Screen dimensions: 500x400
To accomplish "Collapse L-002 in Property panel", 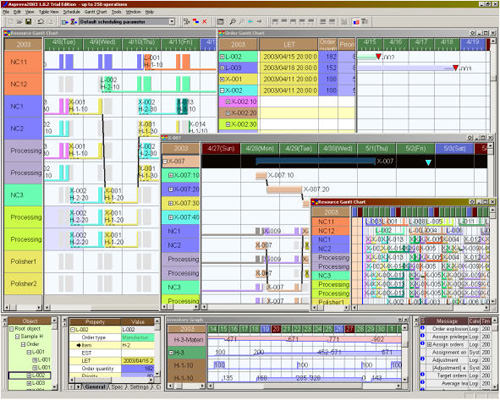I will (72, 330).
